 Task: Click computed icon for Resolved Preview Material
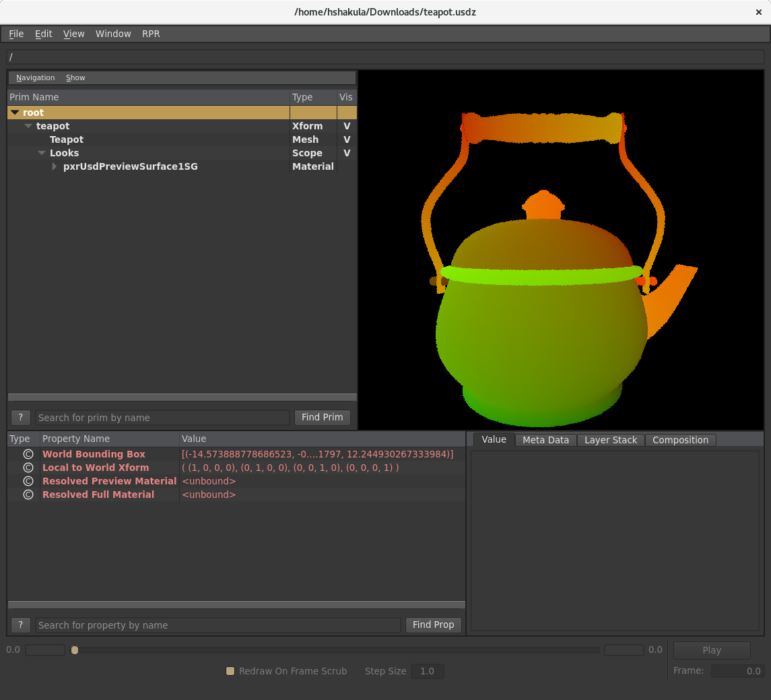click(x=28, y=481)
